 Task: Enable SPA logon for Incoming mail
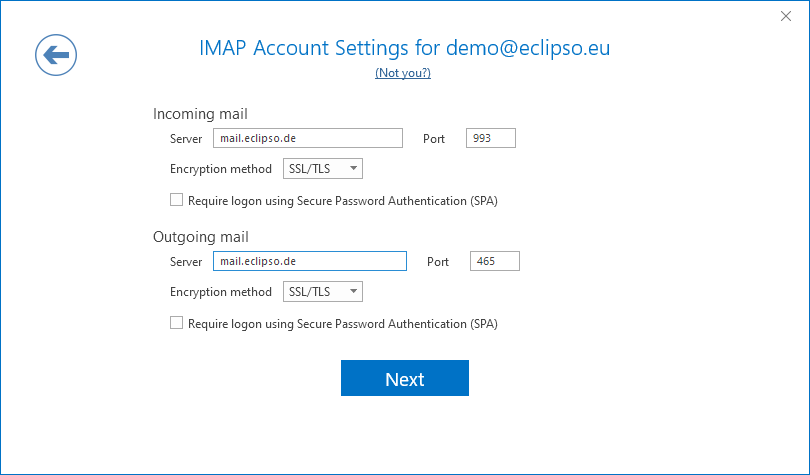(177, 200)
